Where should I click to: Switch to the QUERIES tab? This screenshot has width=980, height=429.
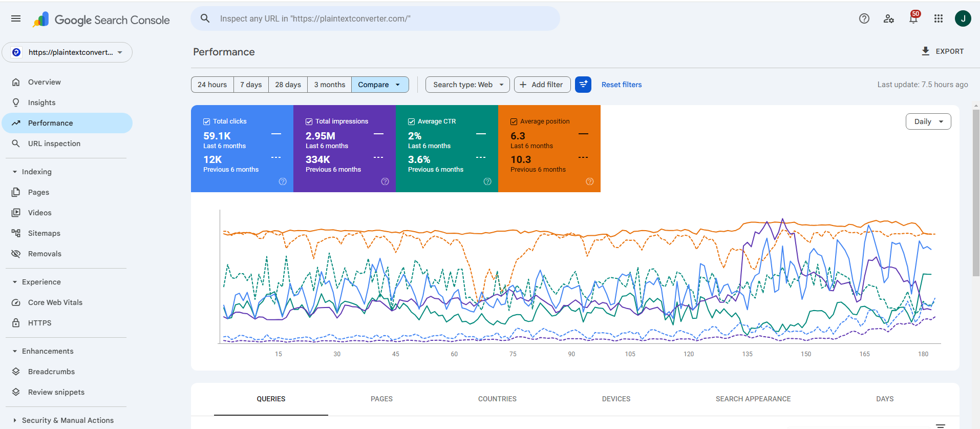(x=271, y=399)
